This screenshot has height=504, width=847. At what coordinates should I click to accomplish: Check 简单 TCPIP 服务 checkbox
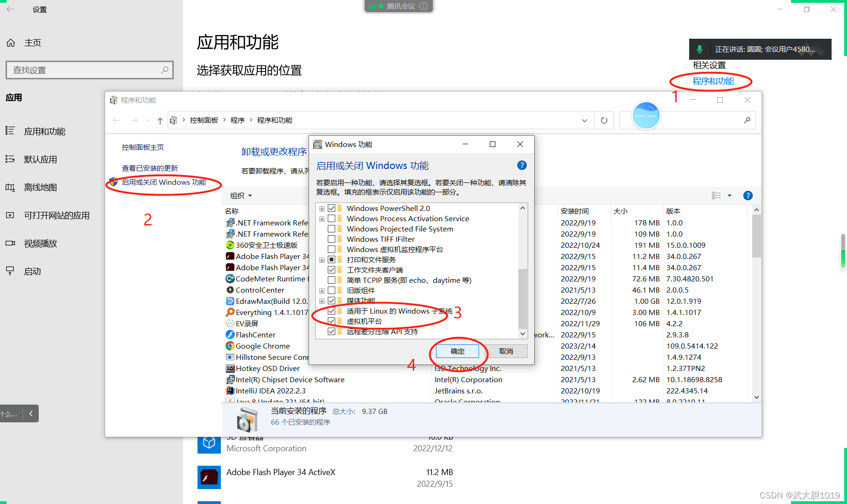click(332, 280)
